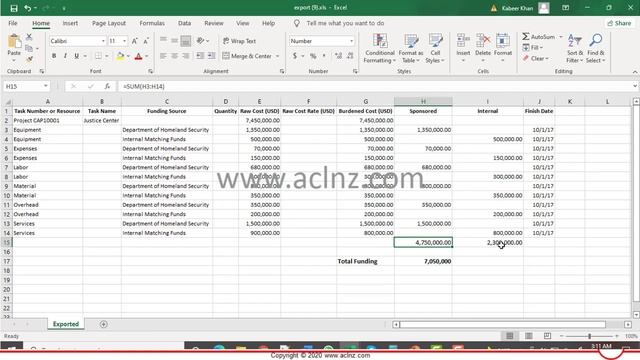Image resolution: width=640 pixels, height=360 pixels.
Task: Switch to Page Layout view in status bar
Action: pyautogui.click(x=529, y=336)
